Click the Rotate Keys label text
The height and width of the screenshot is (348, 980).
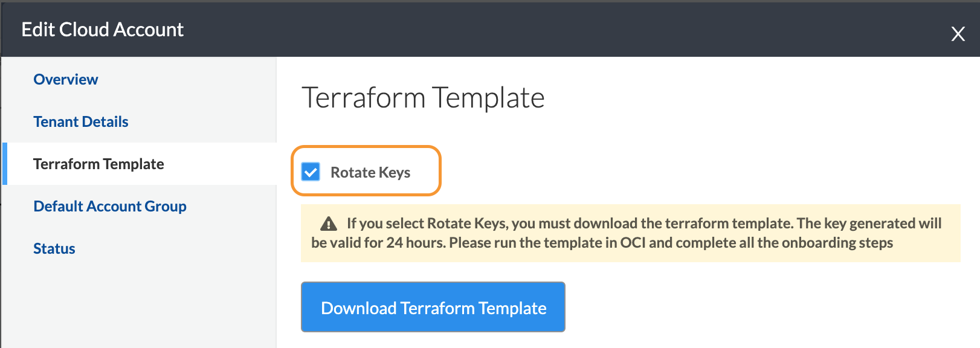(370, 172)
